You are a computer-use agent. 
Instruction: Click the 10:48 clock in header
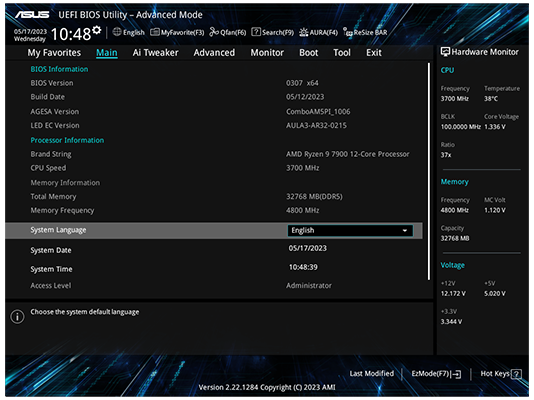[x=71, y=34]
